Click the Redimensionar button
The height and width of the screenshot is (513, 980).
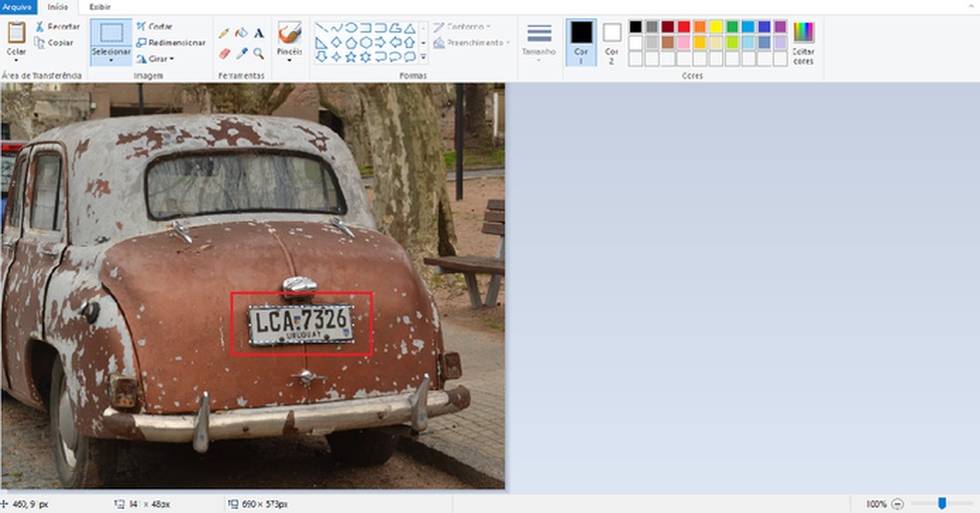170,43
